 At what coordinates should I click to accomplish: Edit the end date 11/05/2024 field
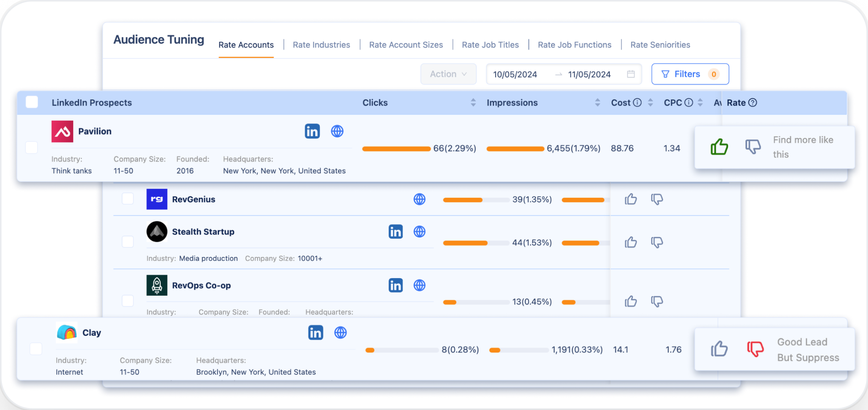point(589,74)
